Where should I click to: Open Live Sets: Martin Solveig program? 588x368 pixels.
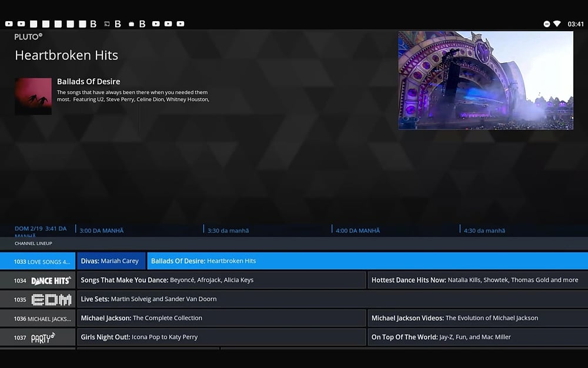pyautogui.click(x=332, y=299)
